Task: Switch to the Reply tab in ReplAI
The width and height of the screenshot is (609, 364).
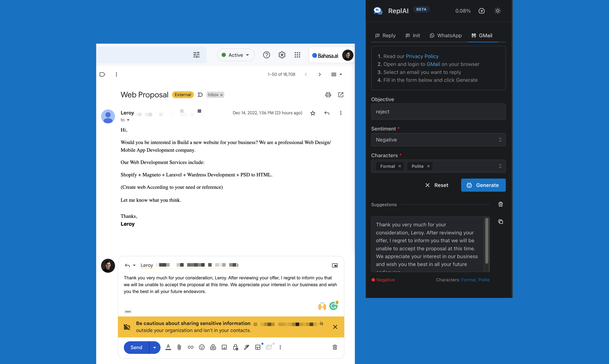Action: (x=385, y=36)
